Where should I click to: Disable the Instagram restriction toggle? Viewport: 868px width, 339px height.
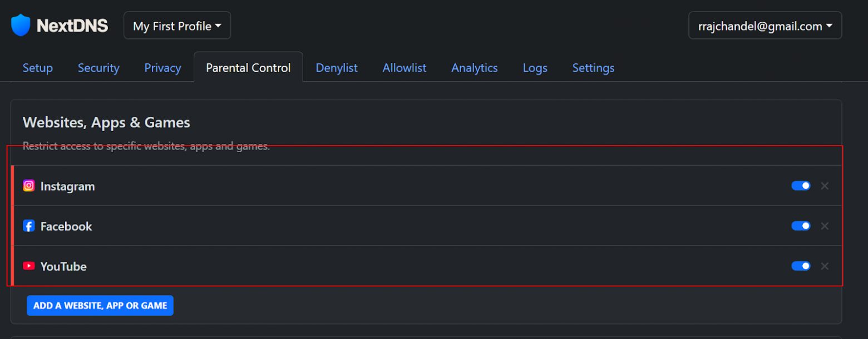801,186
